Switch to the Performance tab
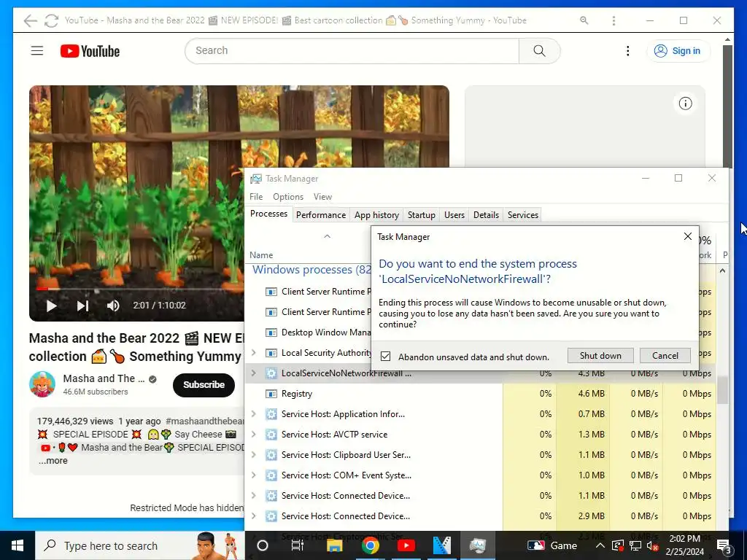The image size is (747, 560). point(321,215)
